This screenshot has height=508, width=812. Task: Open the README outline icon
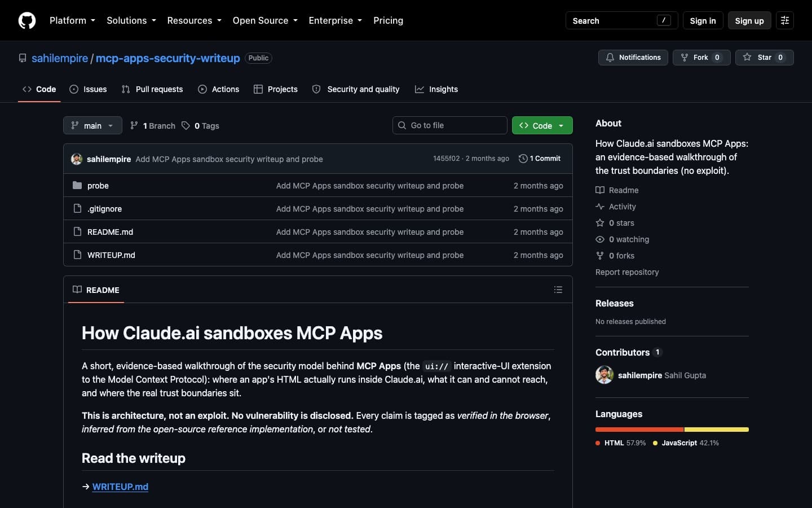(x=558, y=290)
